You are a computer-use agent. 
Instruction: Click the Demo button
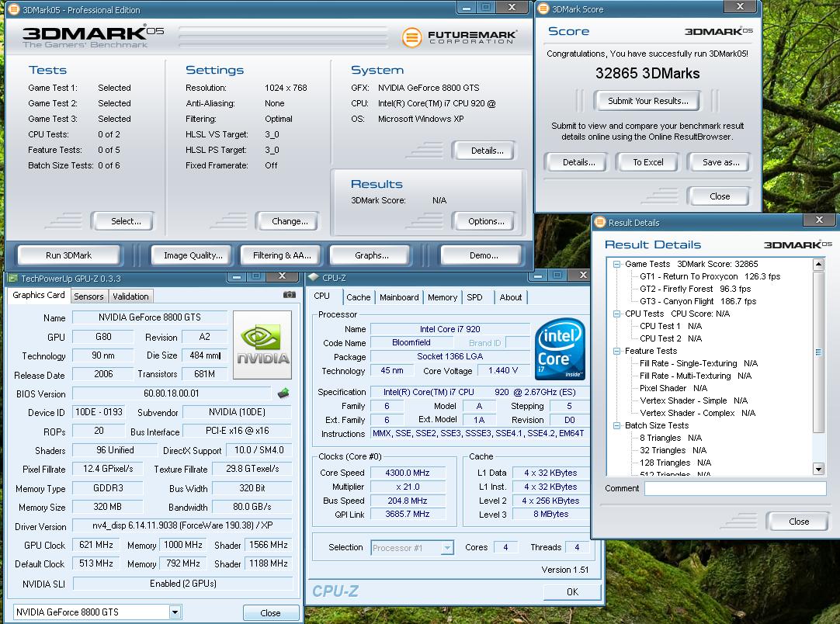pyautogui.click(x=483, y=255)
